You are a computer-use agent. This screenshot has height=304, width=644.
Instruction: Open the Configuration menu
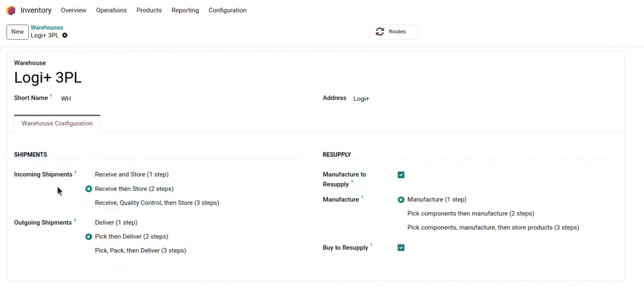pos(228,10)
